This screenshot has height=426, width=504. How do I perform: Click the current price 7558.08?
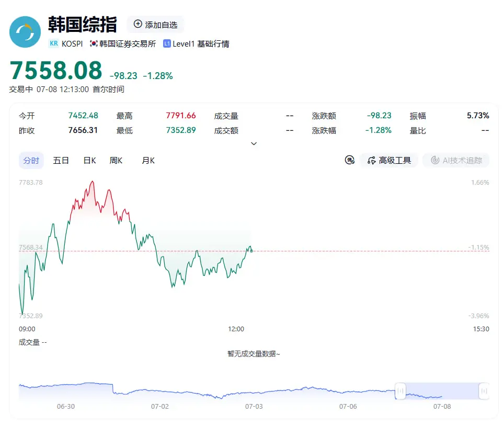tap(56, 70)
